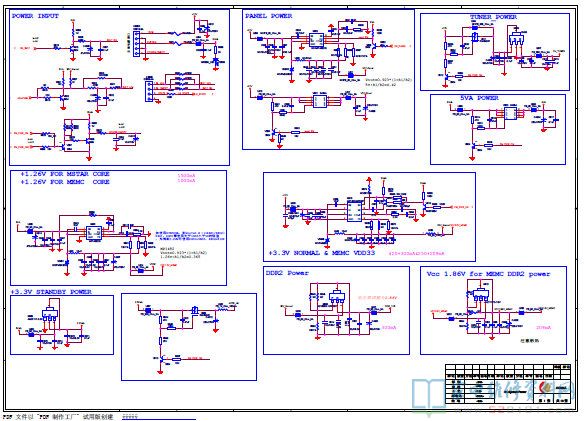Select the +3.3V STANDBY POWER title

pyautogui.click(x=51, y=292)
